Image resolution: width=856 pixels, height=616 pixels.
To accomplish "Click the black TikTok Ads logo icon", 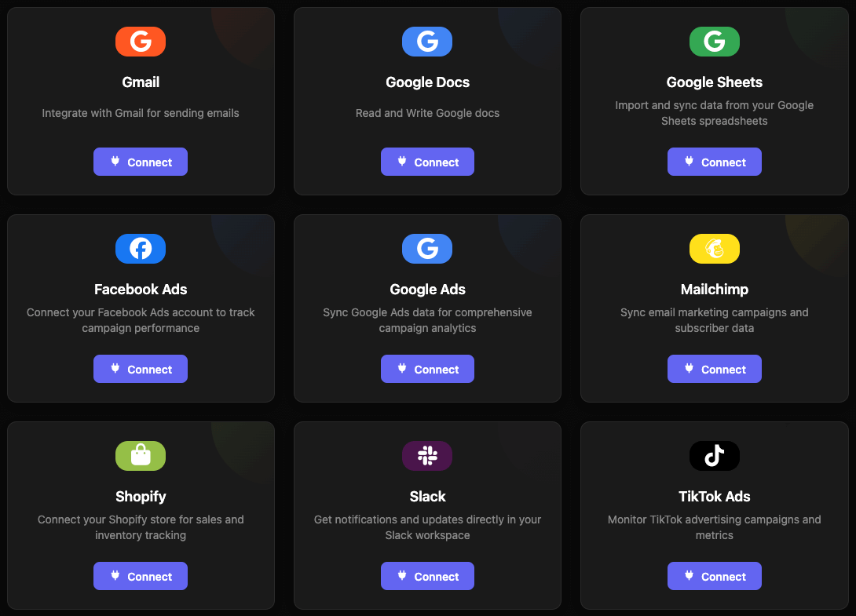I will pyautogui.click(x=714, y=456).
